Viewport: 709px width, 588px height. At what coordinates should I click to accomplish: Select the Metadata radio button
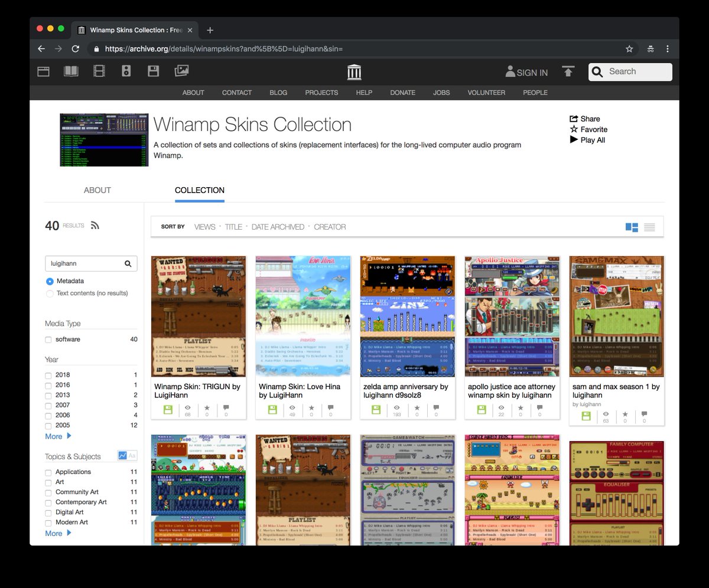click(50, 282)
